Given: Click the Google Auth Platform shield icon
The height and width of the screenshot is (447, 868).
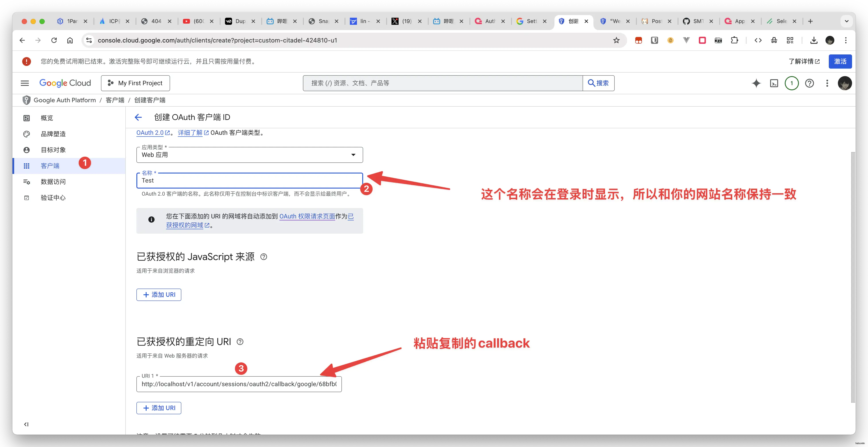Looking at the screenshot, I should pos(26,100).
